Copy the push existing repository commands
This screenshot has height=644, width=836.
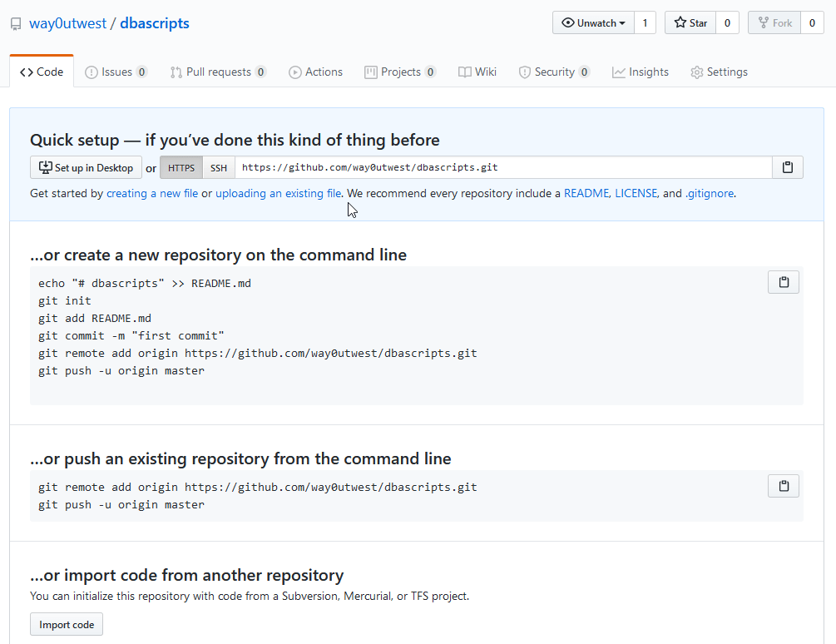pyautogui.click(x=783, y=486)
